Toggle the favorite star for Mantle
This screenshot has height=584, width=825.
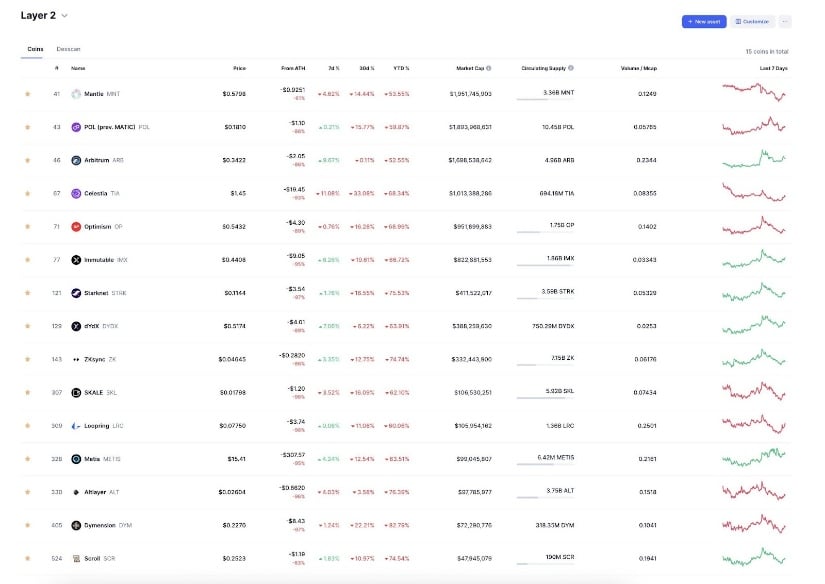click(27, 94)
